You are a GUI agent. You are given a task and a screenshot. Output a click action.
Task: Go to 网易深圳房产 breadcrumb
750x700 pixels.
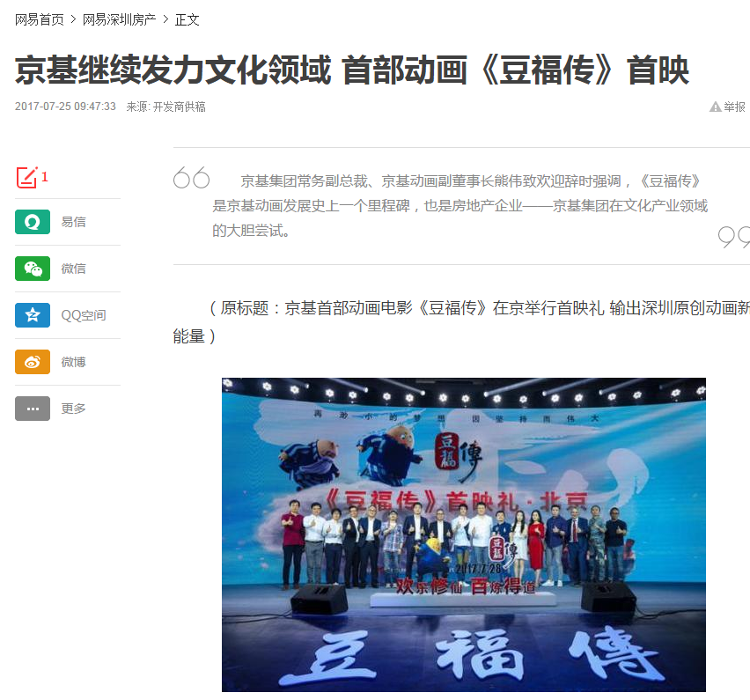[x=119, y=19]
